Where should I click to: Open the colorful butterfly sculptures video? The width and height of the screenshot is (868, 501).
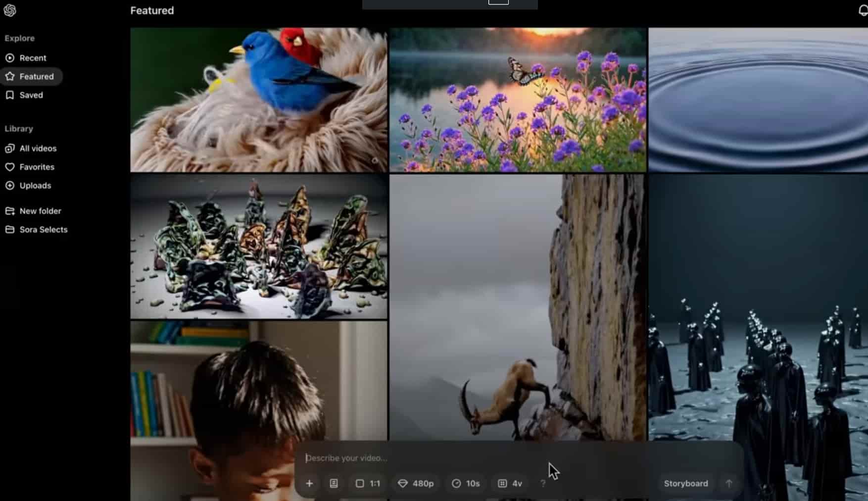click(259, 247)
